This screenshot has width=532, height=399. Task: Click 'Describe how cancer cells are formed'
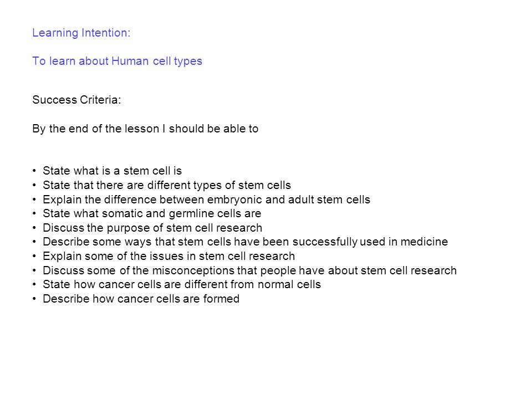point(141,299)
